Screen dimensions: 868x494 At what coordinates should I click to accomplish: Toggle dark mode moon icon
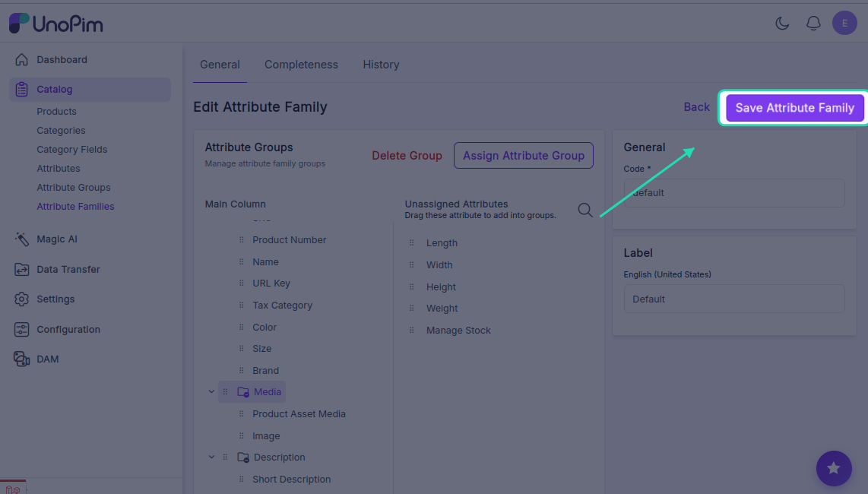[781, 24]
